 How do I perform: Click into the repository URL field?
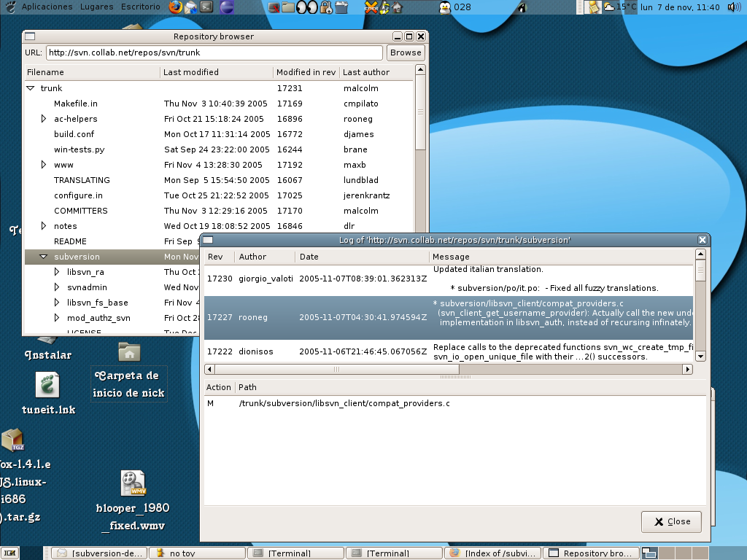pos(214,52)
